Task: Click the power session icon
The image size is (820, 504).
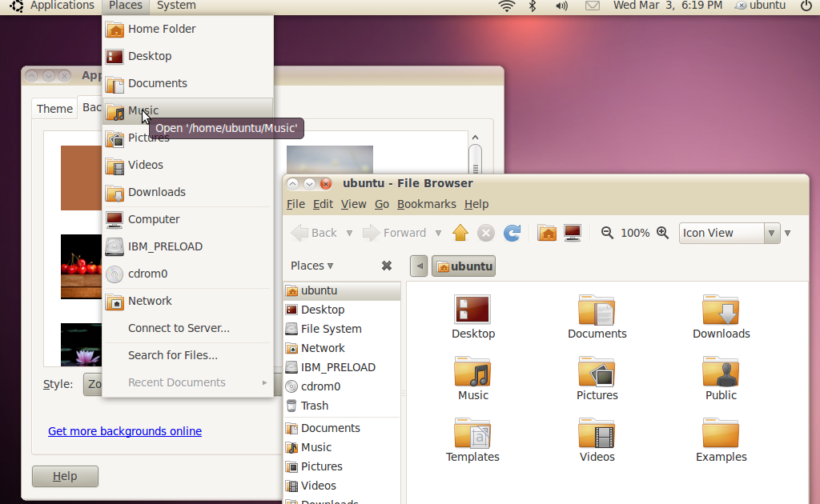Action: point(806,6)
